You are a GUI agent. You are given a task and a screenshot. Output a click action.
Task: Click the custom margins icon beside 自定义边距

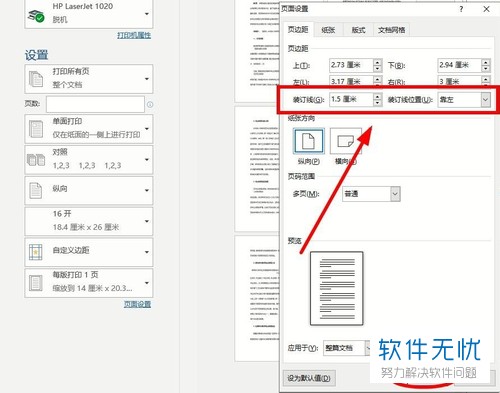click(36, 252)
